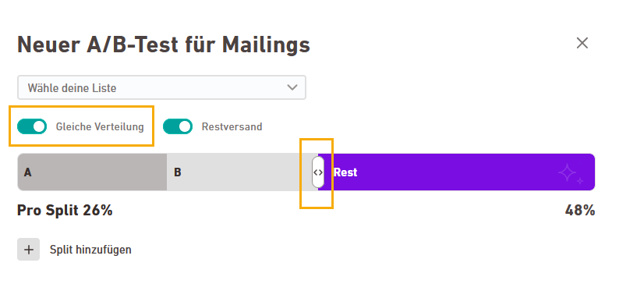Click the letter B label in the bar
Screen dimensions: 644x284
point(178,172)
